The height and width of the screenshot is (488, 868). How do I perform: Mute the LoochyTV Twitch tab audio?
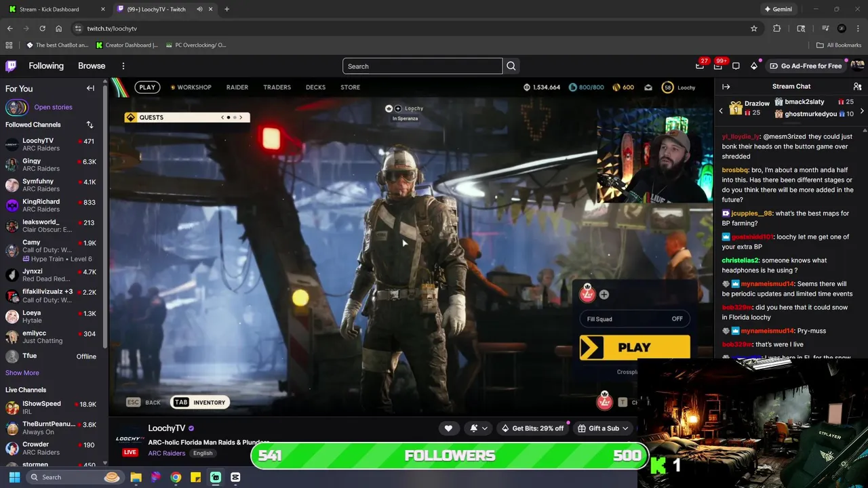tap(199, 9)
